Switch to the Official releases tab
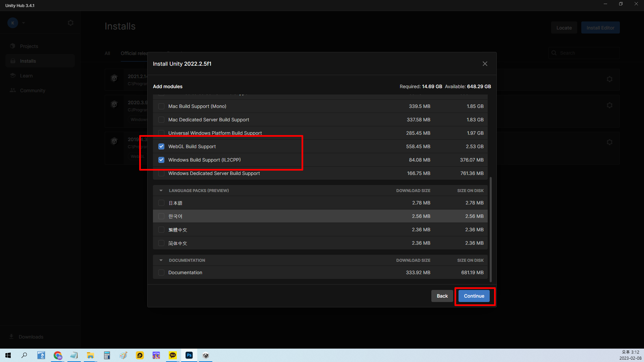644x362 pixels. pyautogui.click(x=134, y=53)
